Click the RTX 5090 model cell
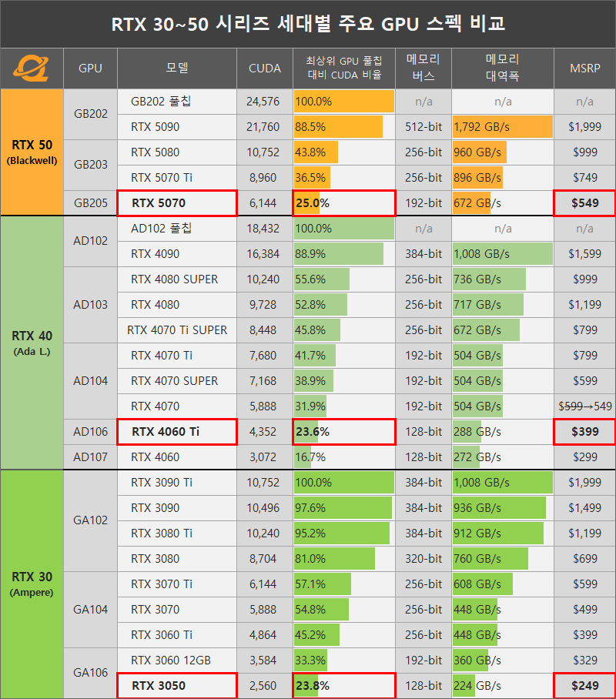This screenshot has width=616, height=699. coord(177,127)
